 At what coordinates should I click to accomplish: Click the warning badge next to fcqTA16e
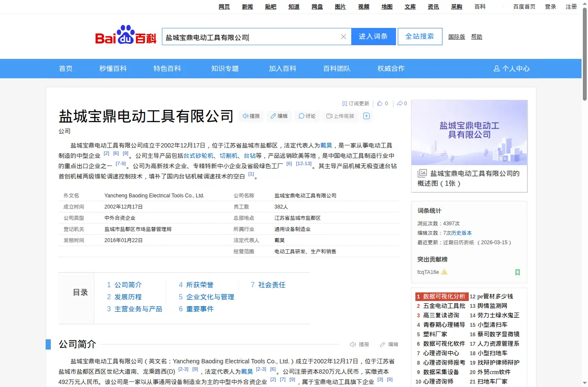[444, 272]
